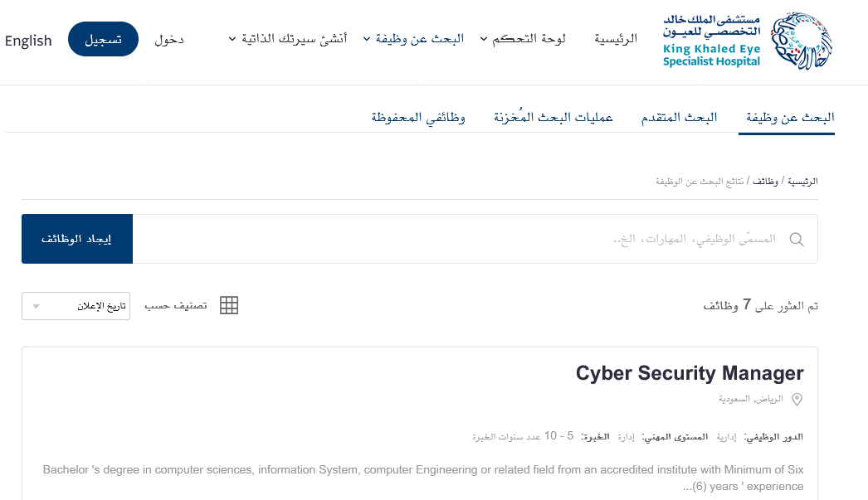
Task: Focus the job title search field
Action: coord(465,240)
